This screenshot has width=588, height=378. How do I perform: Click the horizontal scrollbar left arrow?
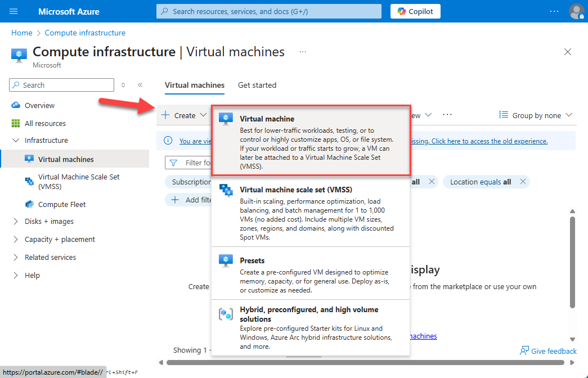point(161,363)
